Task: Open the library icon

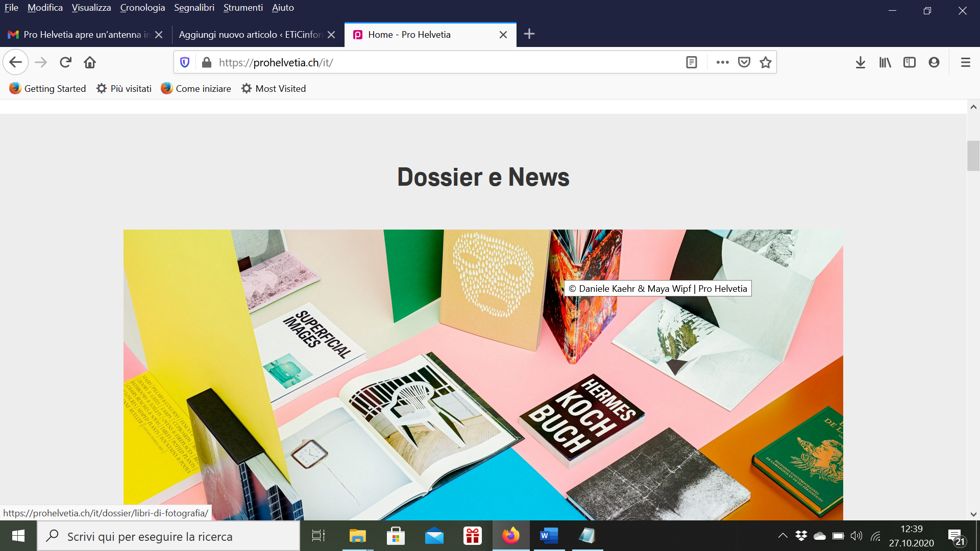Action: coord(885,62)
